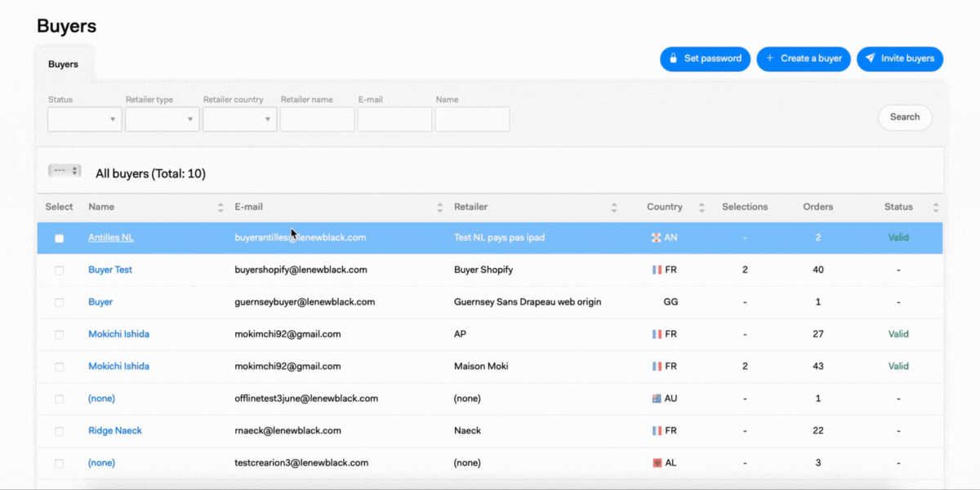This screenshot has height=490, width=980.
Task: Click orders value 22
Action: coord(817,430)
